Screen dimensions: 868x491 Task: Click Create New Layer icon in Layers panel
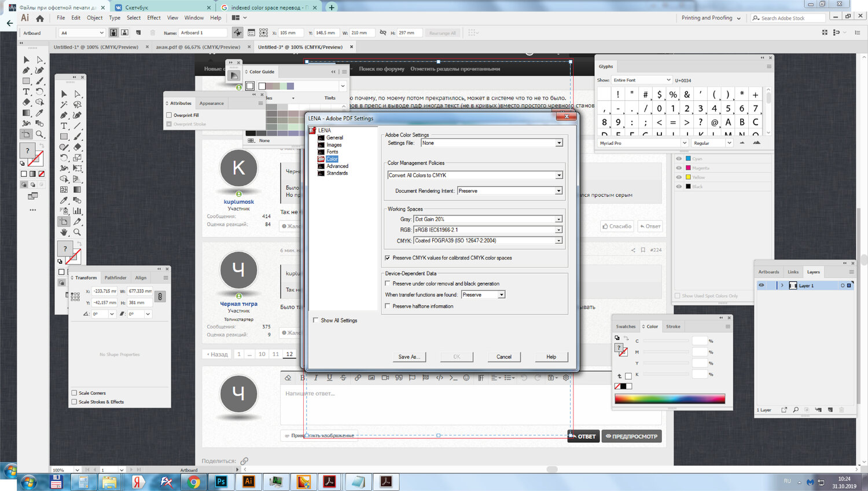[x=830, y=410]
